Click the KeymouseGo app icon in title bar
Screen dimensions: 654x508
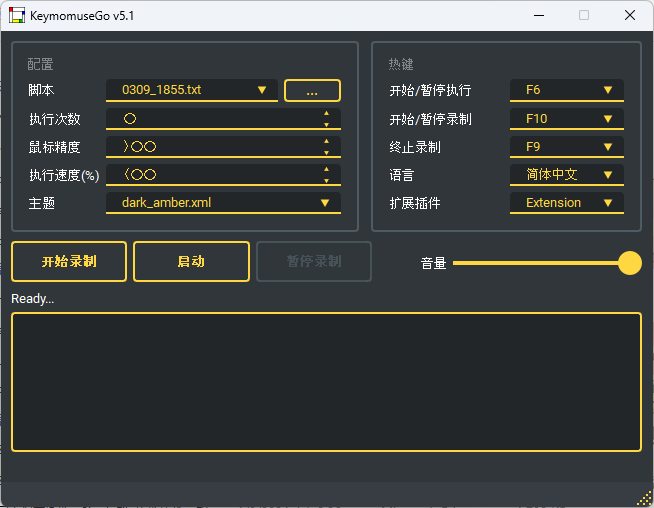pyautogui.click(x=17, y=15)
